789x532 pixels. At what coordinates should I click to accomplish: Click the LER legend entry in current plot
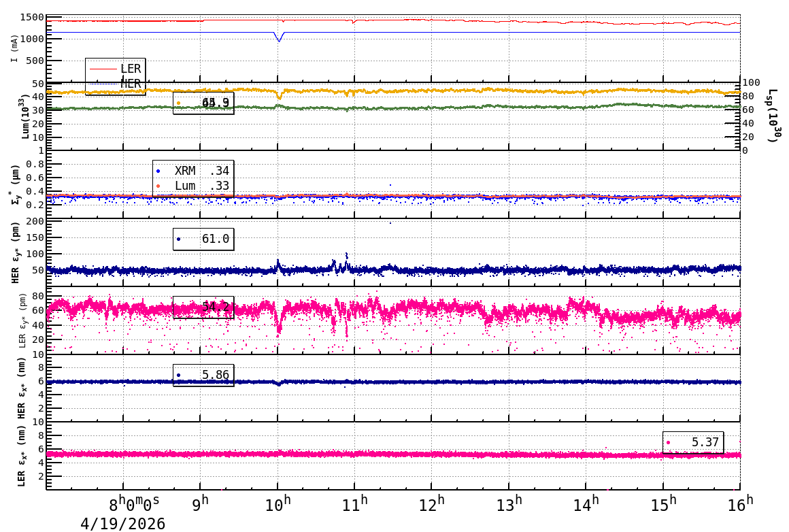click(x=116, y=69)
